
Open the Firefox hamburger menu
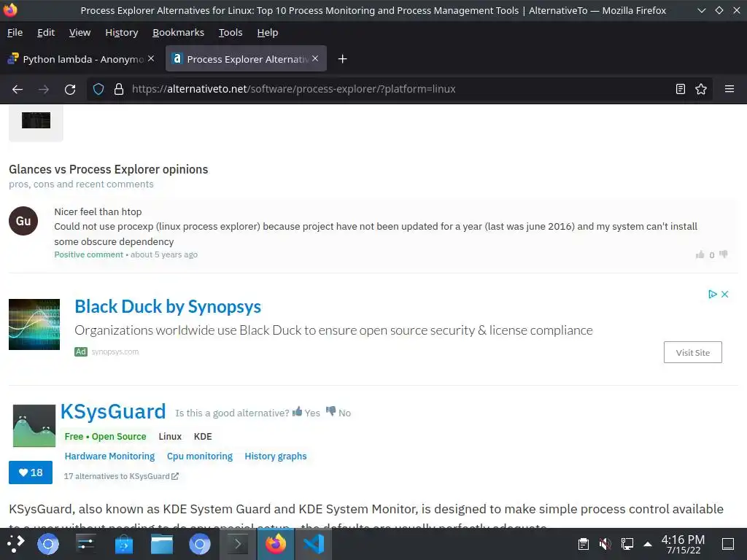tap(729, 89)
